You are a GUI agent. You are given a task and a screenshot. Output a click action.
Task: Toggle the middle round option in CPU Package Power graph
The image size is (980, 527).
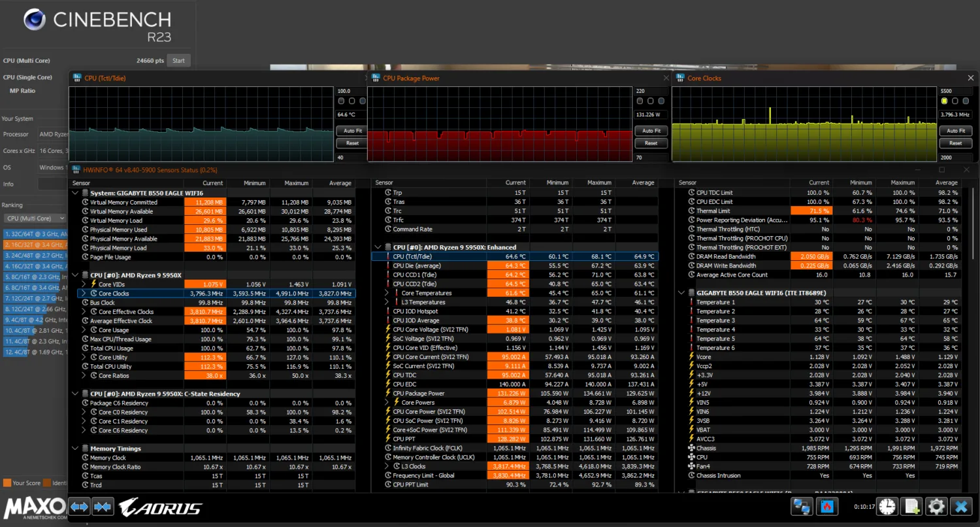(x=651, y=101)
